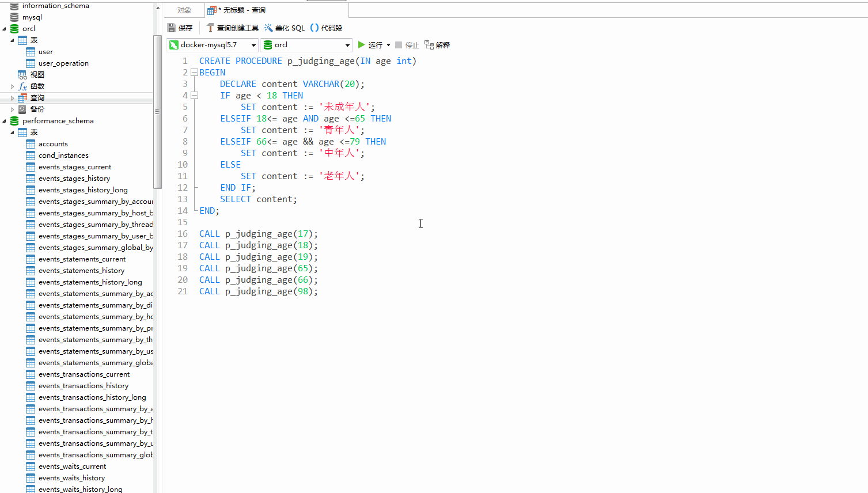Switch to the 对象 objects tab
This screenshot has width=868, height=493.
coord(184,10)
